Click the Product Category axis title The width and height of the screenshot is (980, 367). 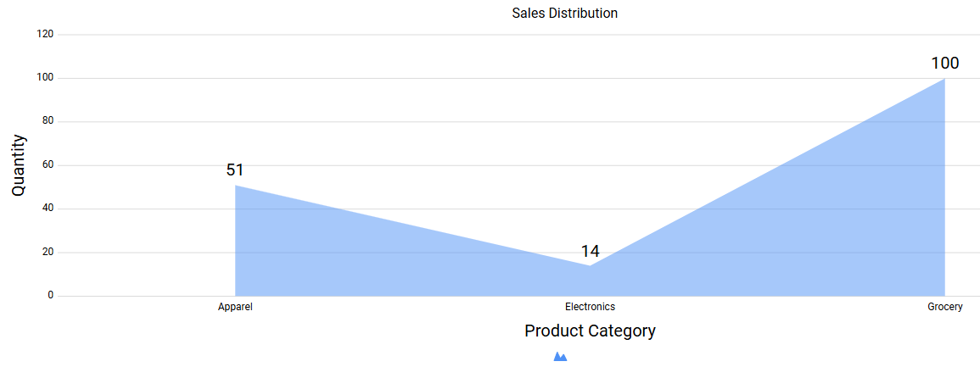pyautogui.click(x=590, y=331)
